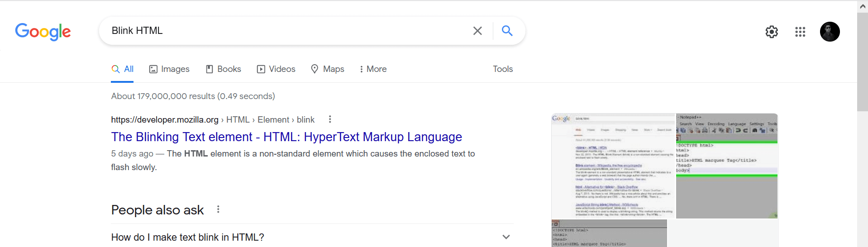Switch to Books results

224,69
